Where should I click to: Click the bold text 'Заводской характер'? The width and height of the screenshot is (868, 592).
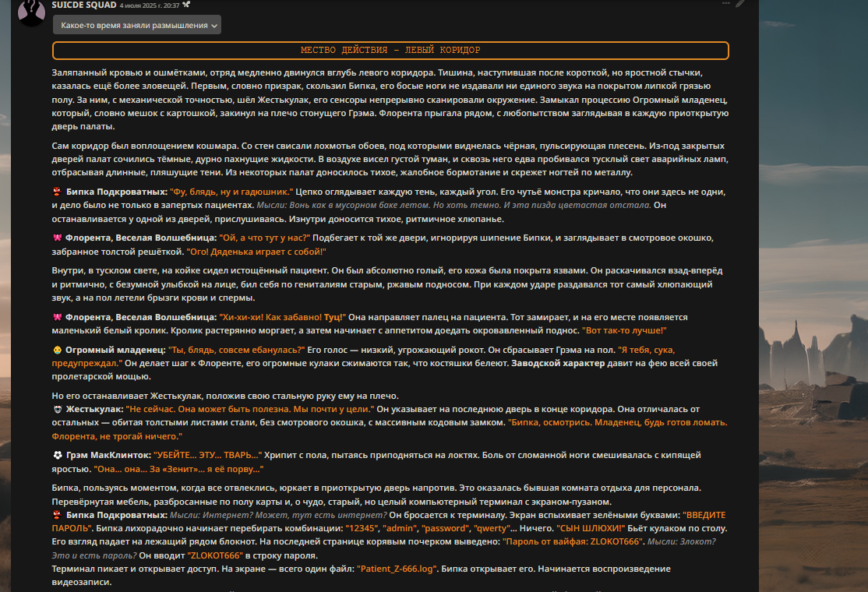[558, 363]
